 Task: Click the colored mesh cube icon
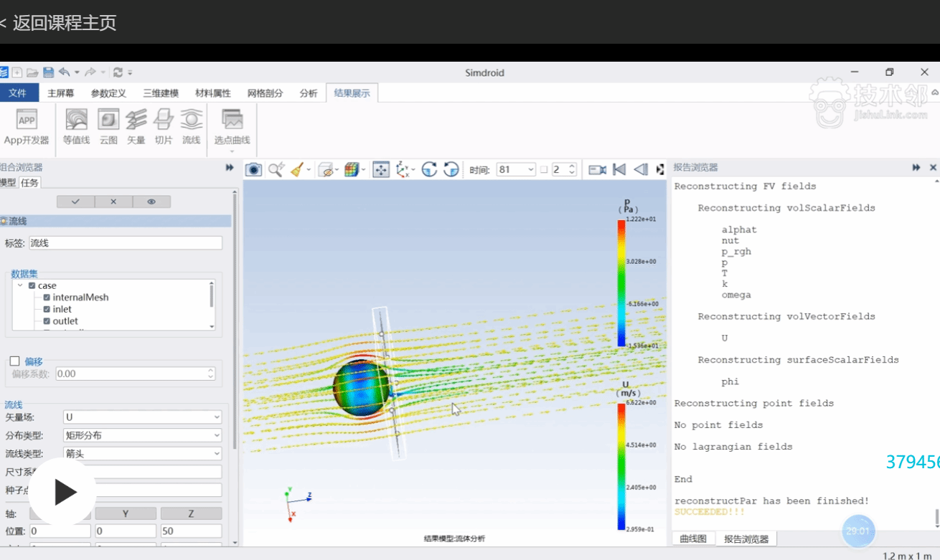[352, 169]
